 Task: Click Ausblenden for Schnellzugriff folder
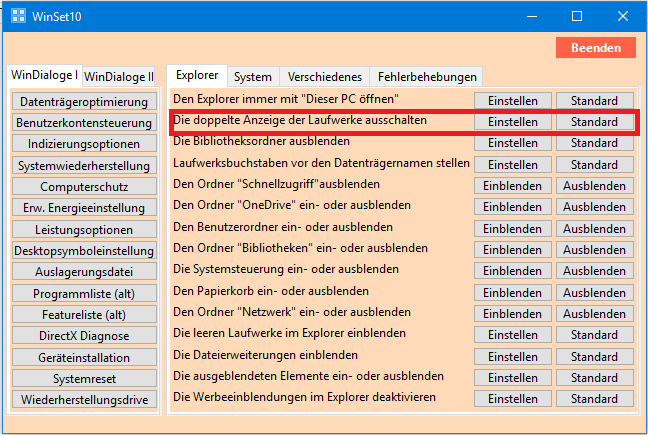point(594,186)
